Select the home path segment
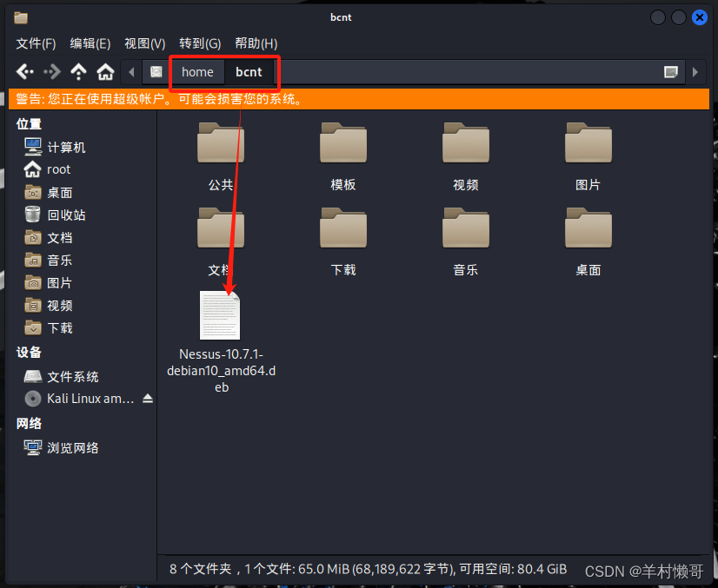The image size is (718, 588). pos(197,72)
